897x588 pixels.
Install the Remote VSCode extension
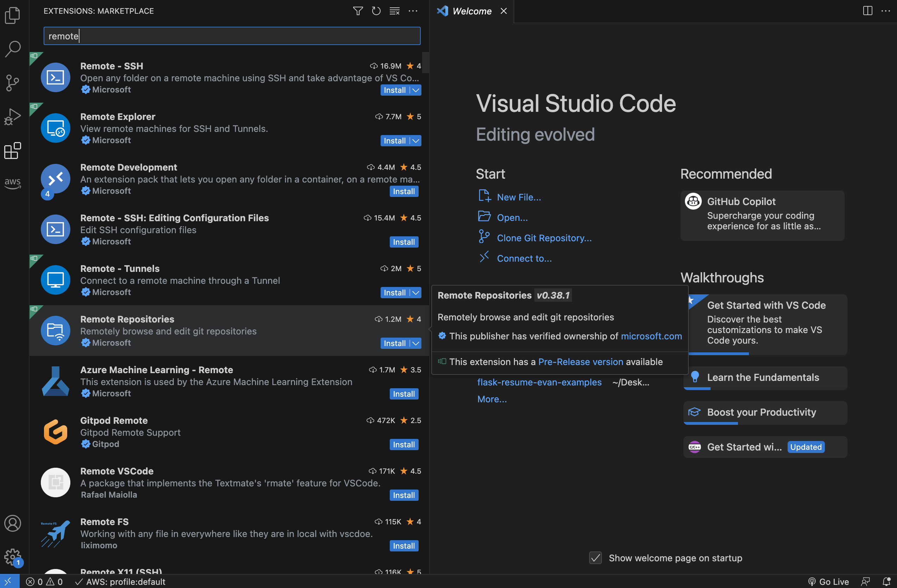404,496
